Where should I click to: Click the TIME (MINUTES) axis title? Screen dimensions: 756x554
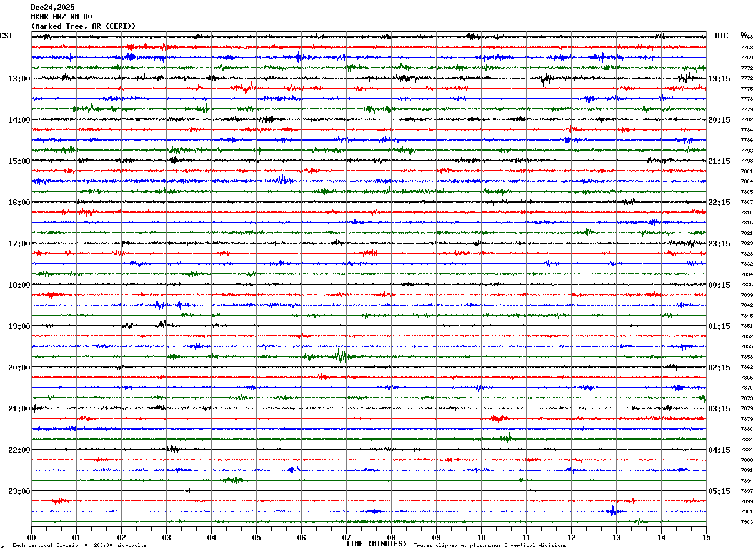tap(376, 544)
